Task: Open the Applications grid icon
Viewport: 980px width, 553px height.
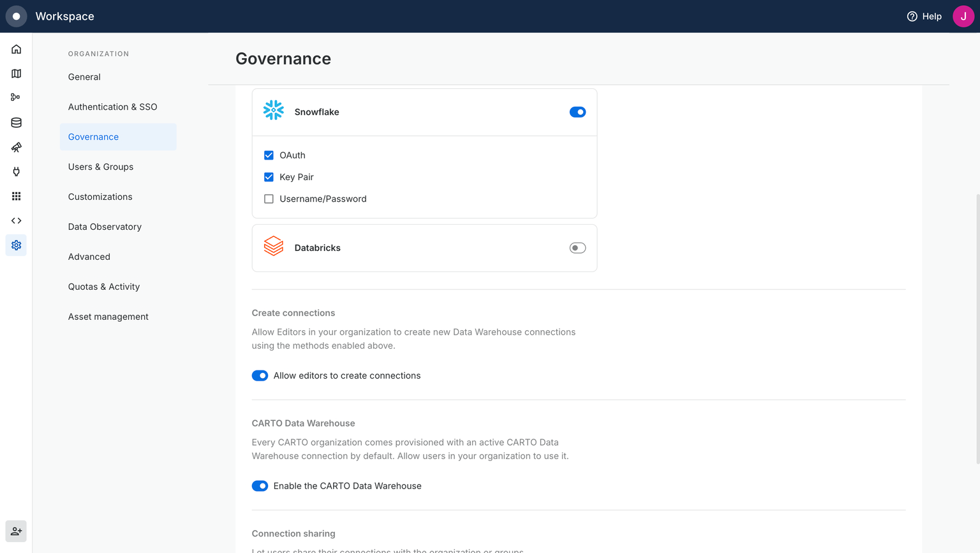Action: 16,196
